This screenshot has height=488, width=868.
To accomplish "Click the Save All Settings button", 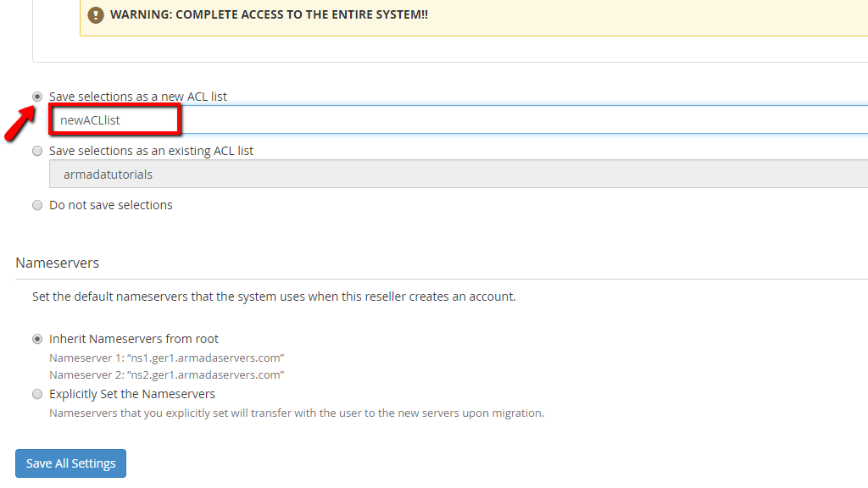I will (x=71, y=463).
